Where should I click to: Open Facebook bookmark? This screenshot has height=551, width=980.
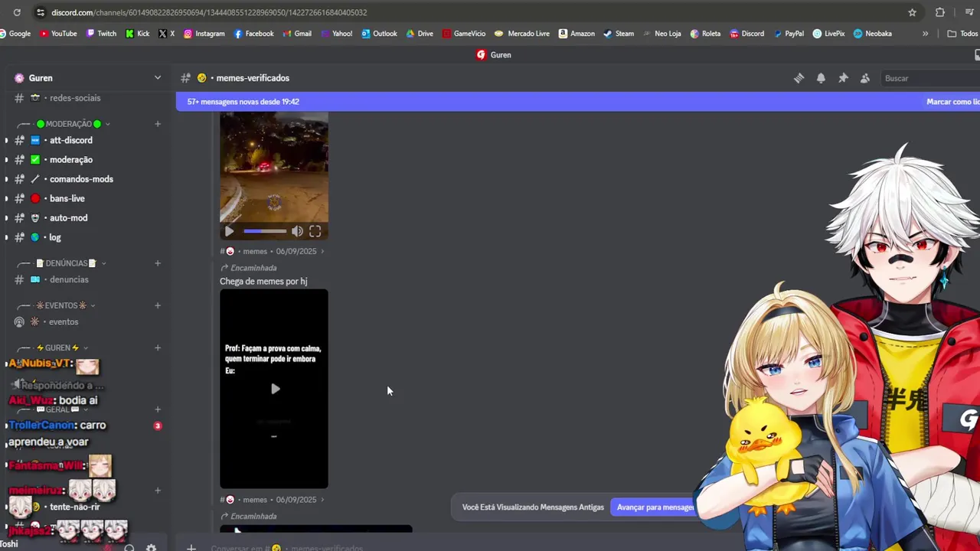point(253,34)
